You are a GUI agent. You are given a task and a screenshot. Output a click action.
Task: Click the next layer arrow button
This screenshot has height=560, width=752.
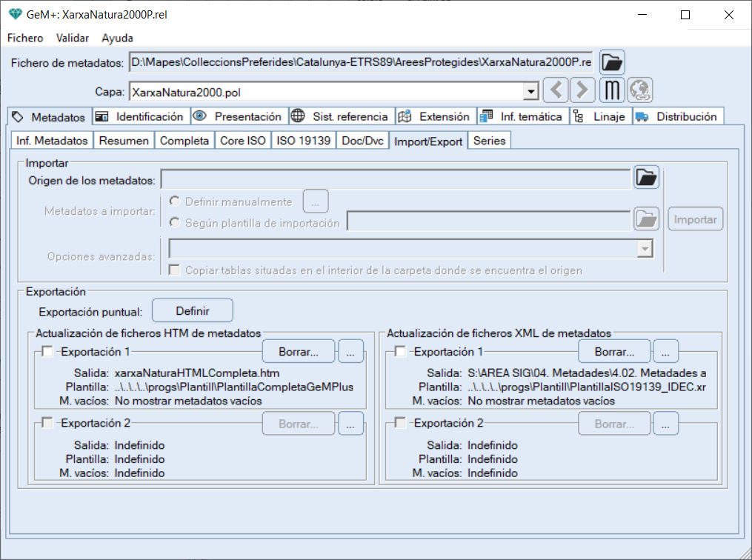click(583, 91)
